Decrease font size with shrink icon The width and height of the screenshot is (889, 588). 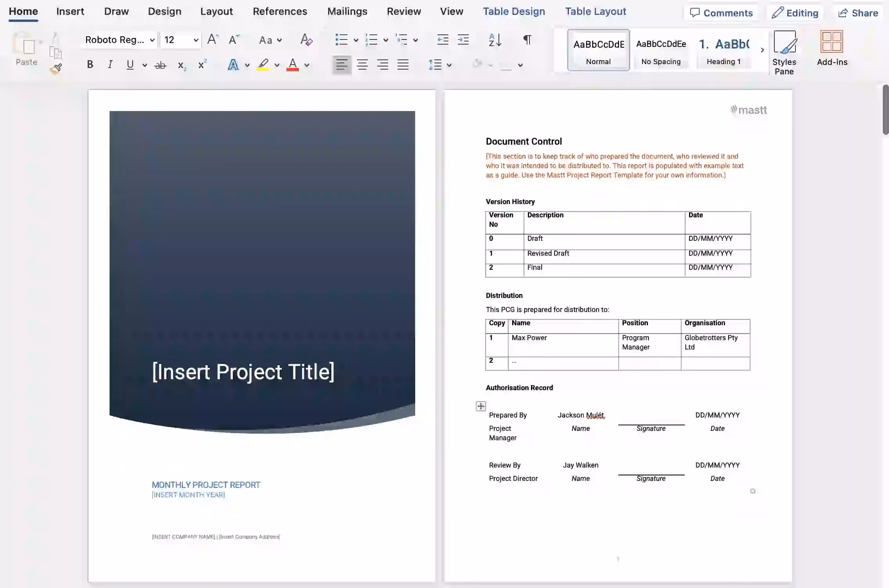pyautogui.click(x=234, y=39)
